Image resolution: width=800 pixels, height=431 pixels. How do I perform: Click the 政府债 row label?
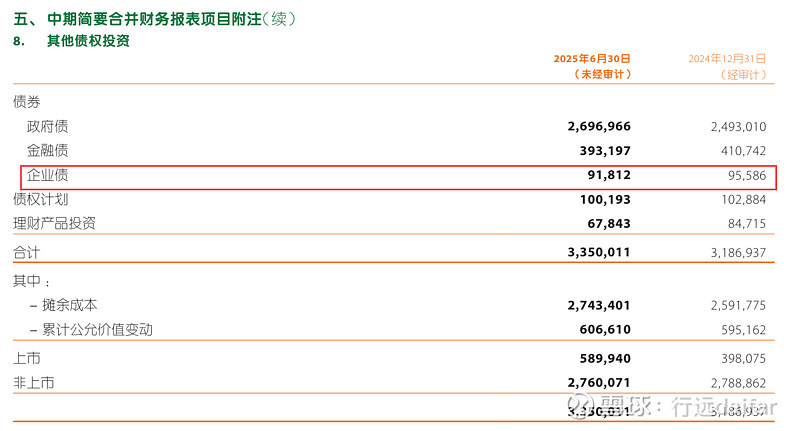[x=47, y=126]
